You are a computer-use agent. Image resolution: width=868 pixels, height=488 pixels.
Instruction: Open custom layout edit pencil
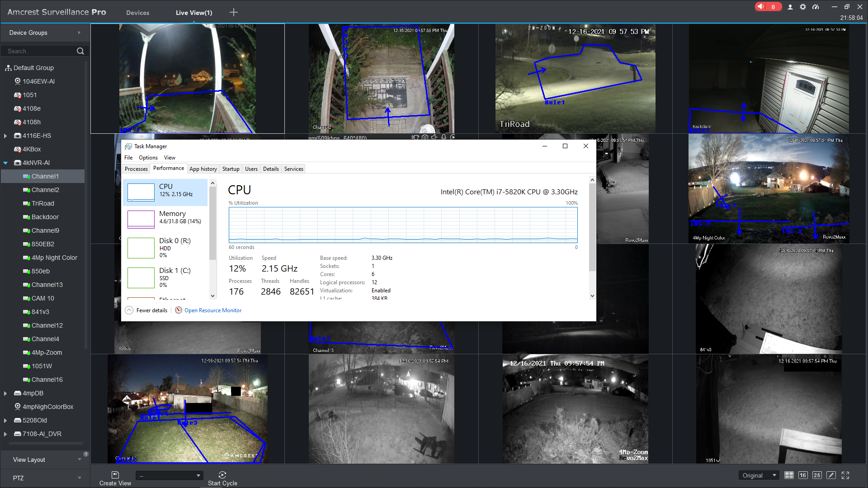pyautogui.click(x=831, y=475)
